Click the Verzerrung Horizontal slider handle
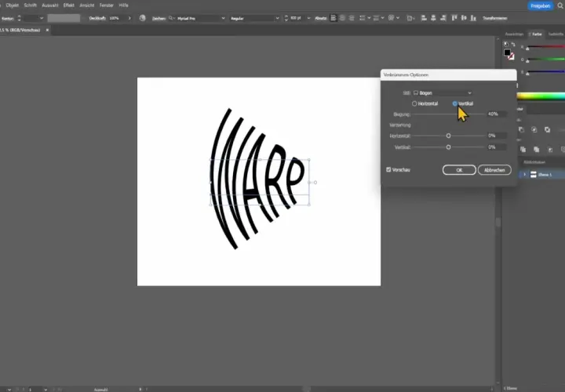 tap(448, 136)
